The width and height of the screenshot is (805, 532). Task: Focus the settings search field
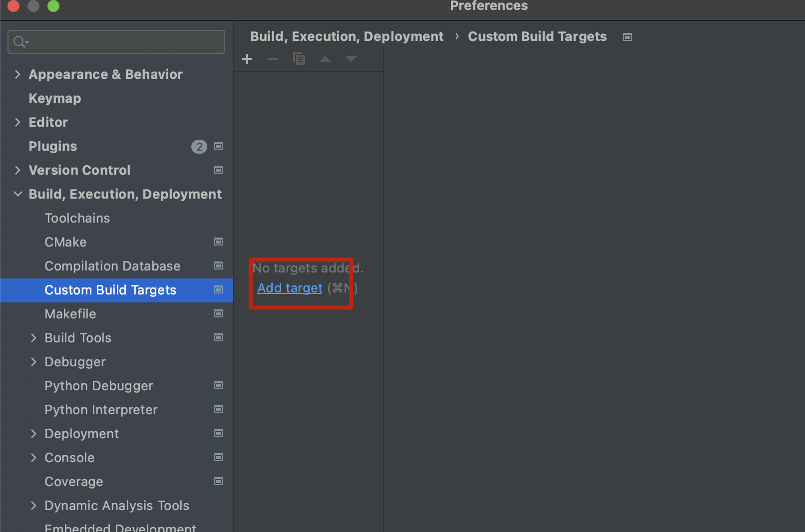click(x=116, y=42)
